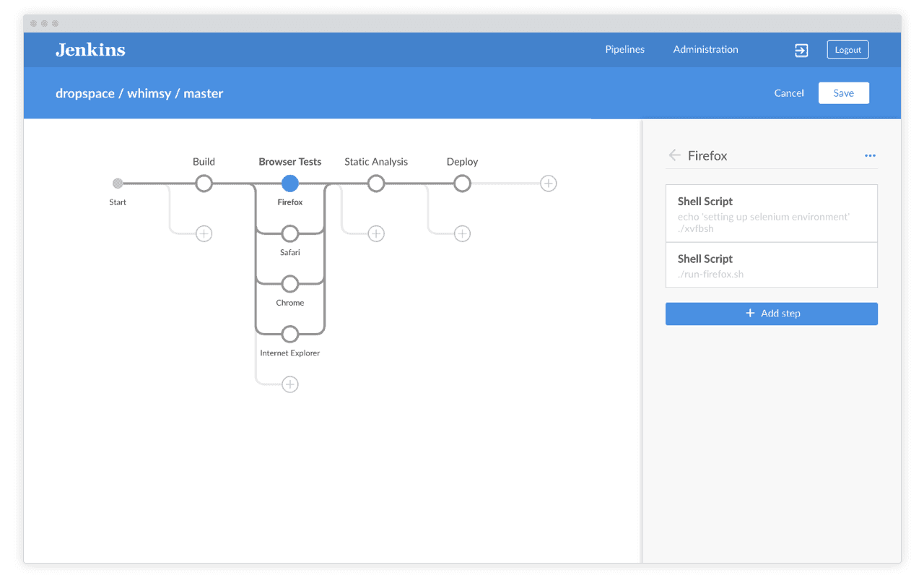The width and height of the screenshot is (924, 578).
Task: Add a parallel stage under Static Analysis
Action: [376, 233]
